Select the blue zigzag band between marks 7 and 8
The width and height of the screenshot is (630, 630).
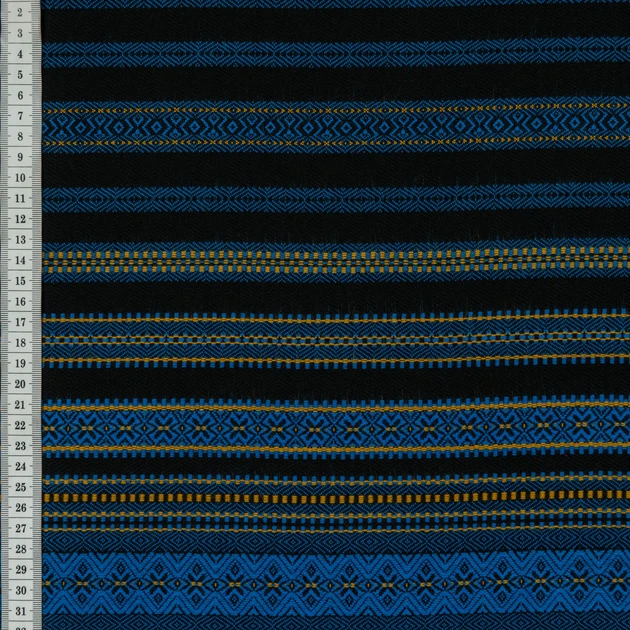336,127
